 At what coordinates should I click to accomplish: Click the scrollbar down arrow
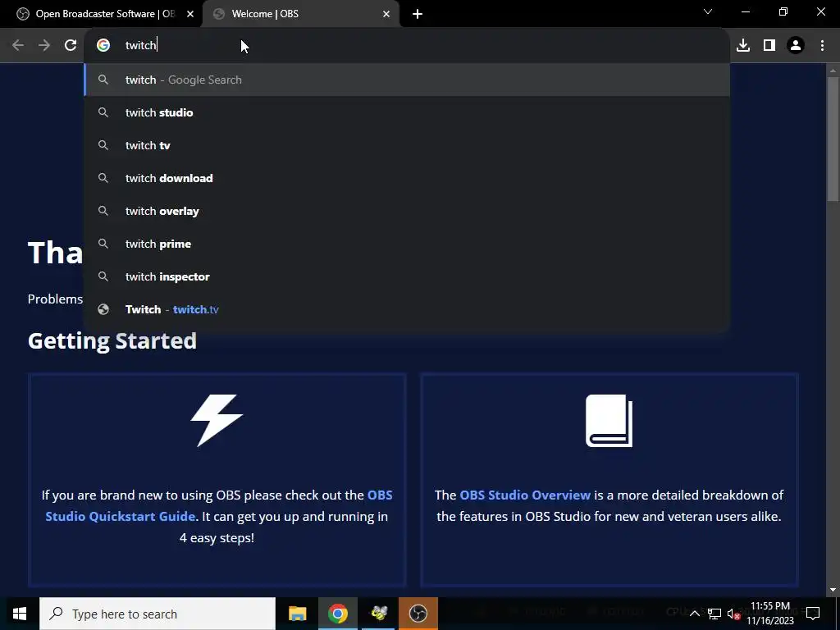(x=833, y=590)
